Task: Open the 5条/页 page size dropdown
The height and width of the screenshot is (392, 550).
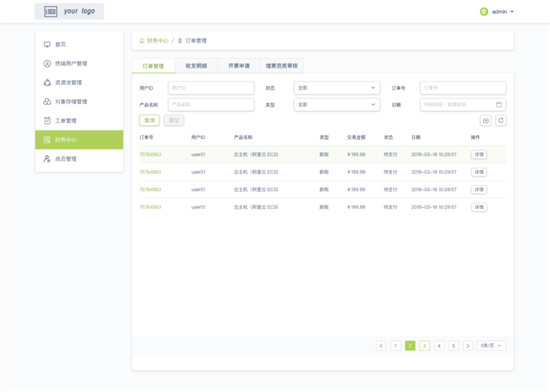Action: [491, 346]
